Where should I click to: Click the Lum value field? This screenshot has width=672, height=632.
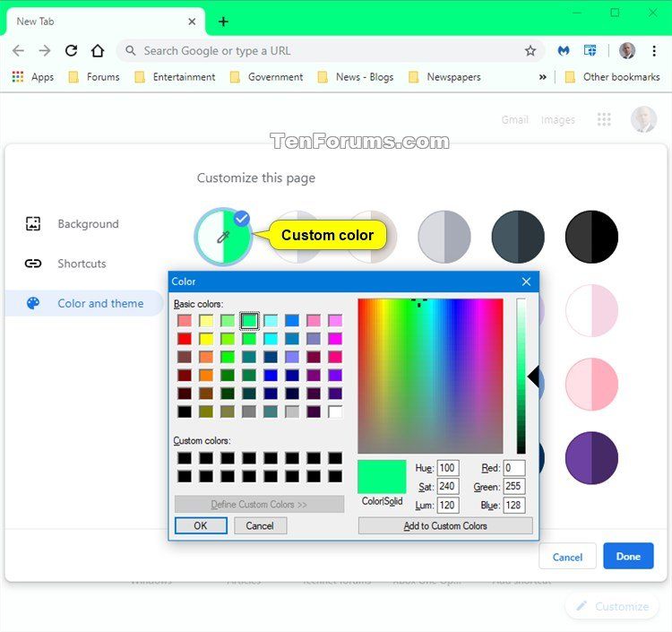[x=448, y=505]
